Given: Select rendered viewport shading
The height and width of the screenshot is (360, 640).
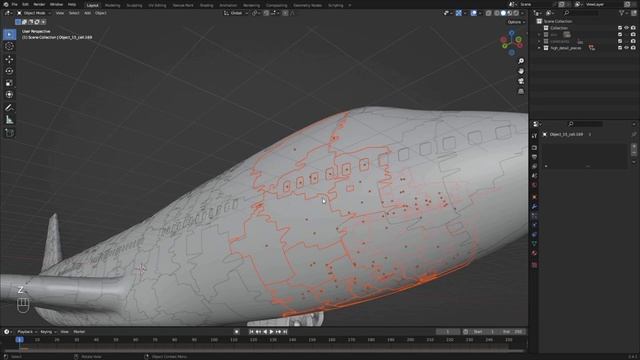Looking at the screenshot, I should point(516,13).
